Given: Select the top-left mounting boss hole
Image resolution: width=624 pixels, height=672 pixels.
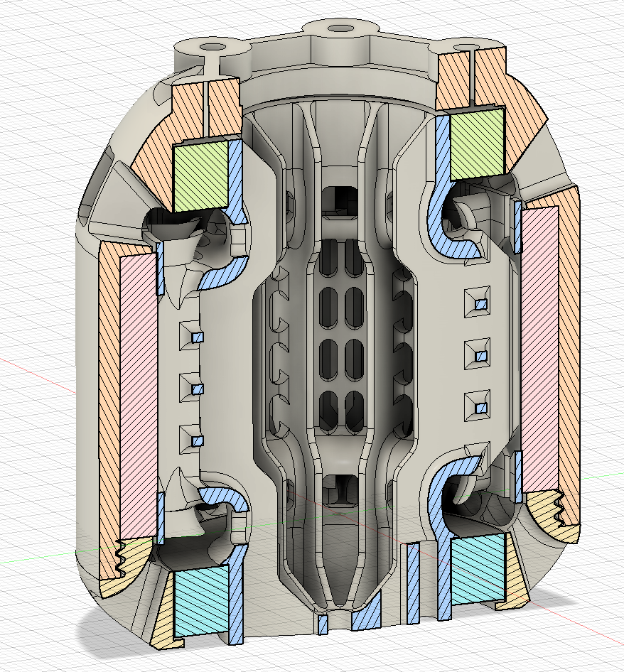Looking at the screenshot, I should 213,47.
